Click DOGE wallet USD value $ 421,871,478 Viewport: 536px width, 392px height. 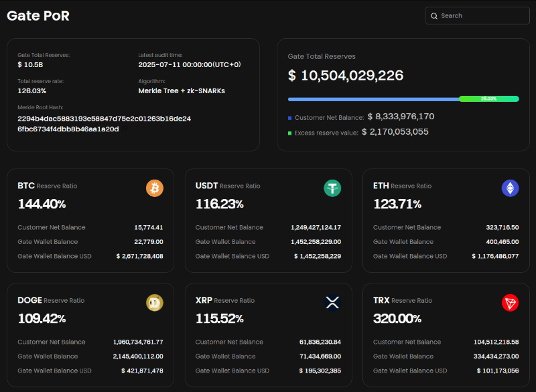(142, 371)
